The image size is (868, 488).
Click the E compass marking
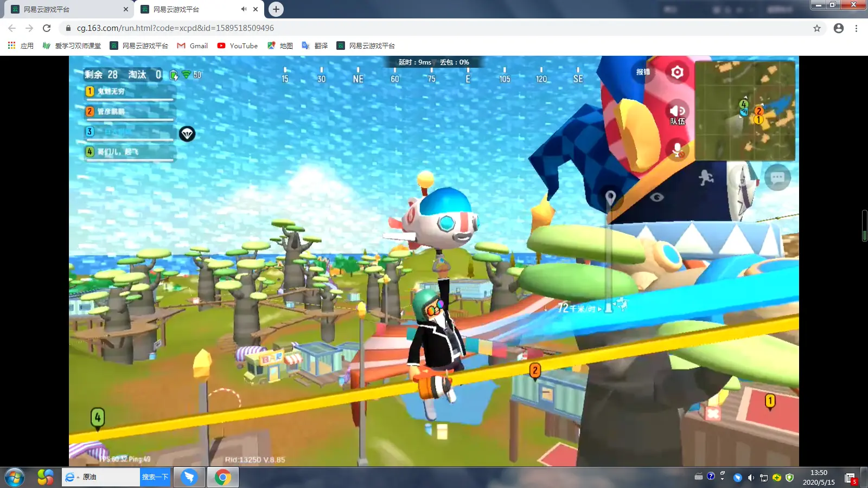point(468,79)
